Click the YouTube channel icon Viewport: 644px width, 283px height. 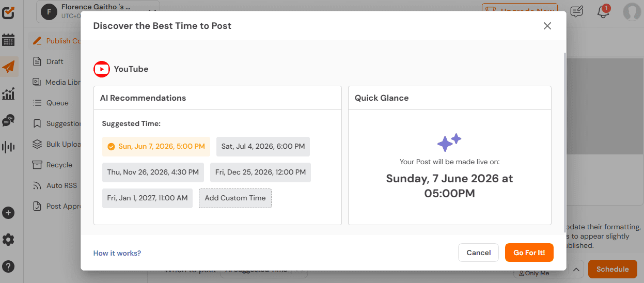(102, 69)
